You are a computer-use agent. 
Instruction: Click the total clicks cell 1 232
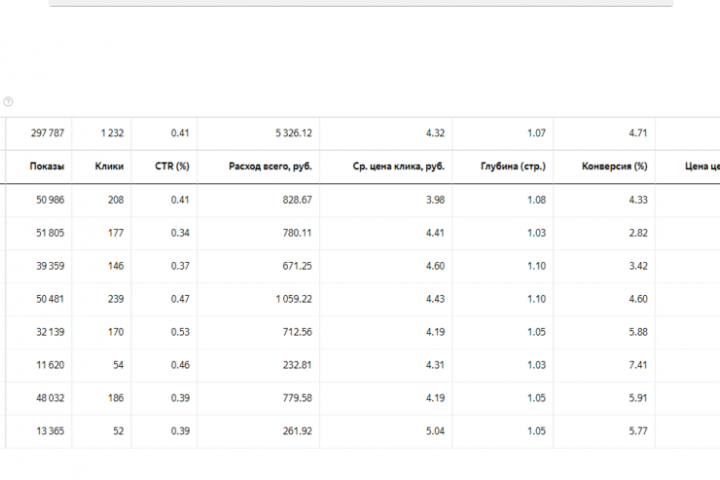point(112,133)
